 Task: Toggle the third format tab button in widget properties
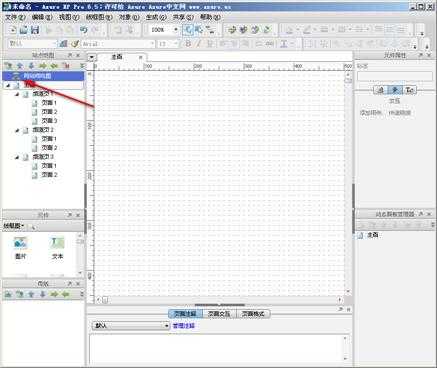[410, 90]
